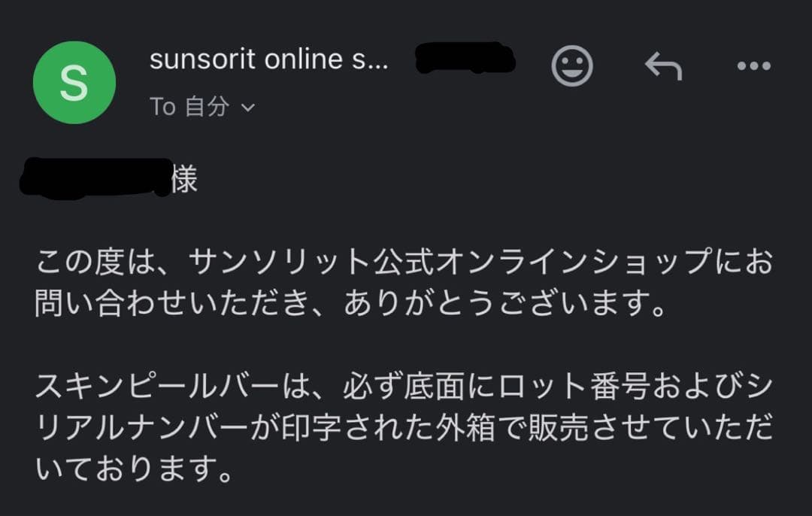Screen dimensions: 812x516
Task: Add an emoji reaction to the email
Action: click(572, 66)
